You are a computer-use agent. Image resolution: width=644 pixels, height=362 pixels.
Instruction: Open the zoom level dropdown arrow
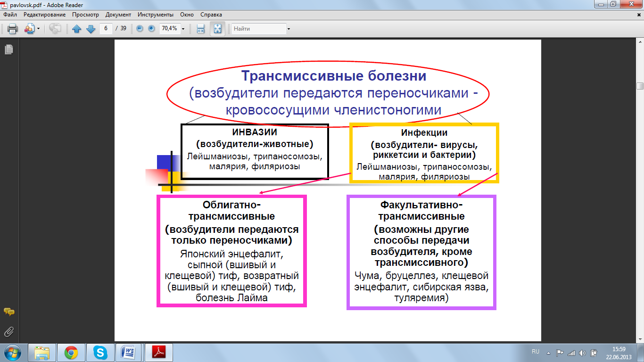click(x=183, y=29)
